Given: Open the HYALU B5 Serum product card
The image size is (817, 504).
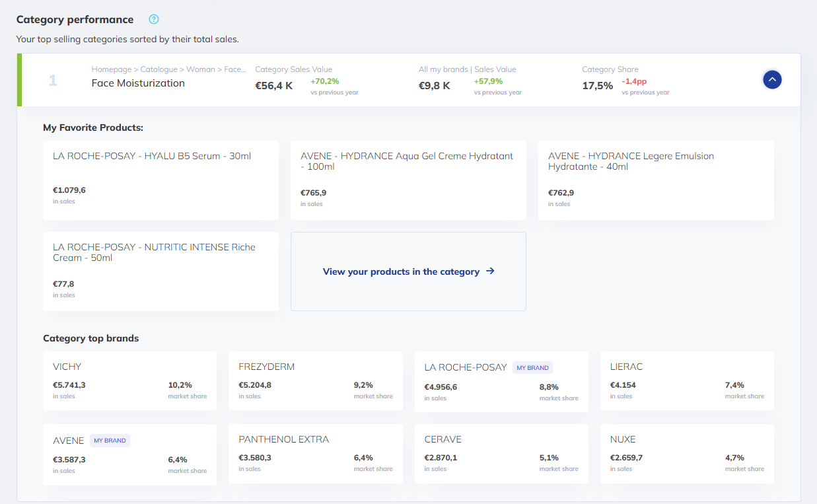Looking at the screenshot, I should click(x=160, y=180).
